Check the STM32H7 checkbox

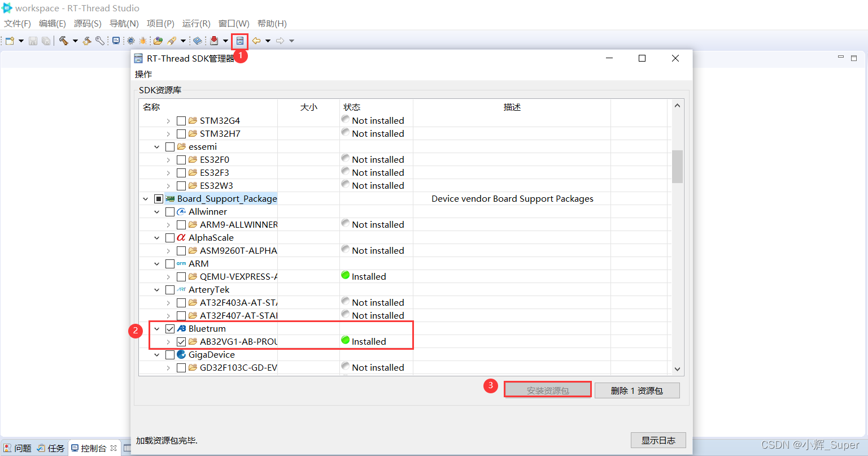coord(181,134)
